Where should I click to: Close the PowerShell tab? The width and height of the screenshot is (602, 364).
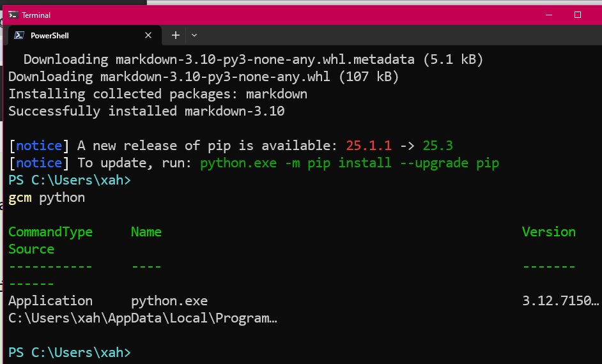click(148, 36)
